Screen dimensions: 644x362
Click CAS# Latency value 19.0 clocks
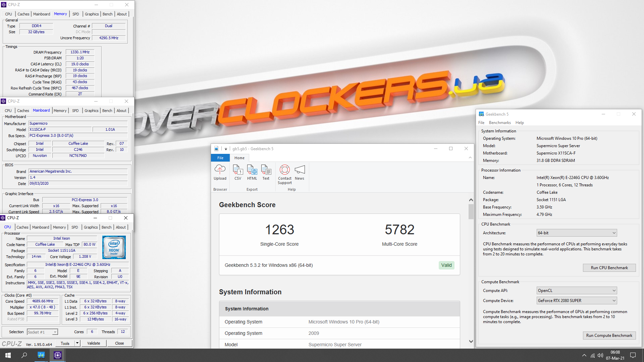(x=80, y=64)
